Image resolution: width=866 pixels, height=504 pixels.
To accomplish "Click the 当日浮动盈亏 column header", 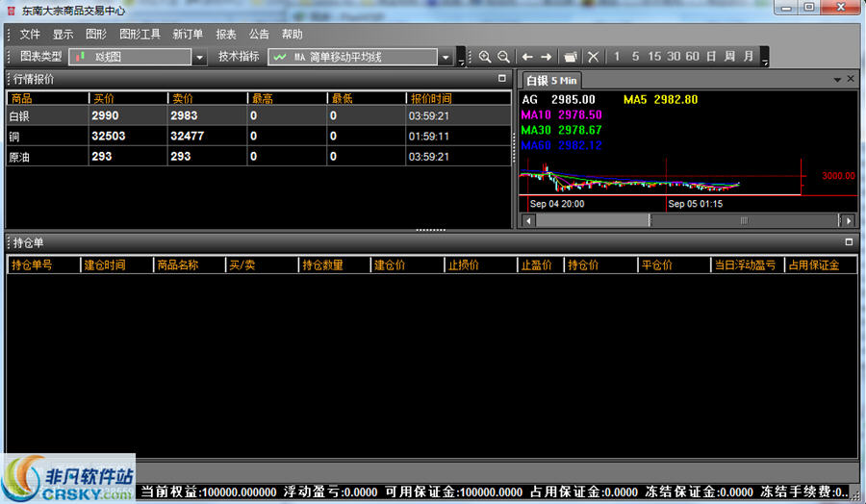I will (x=748, y=265).
